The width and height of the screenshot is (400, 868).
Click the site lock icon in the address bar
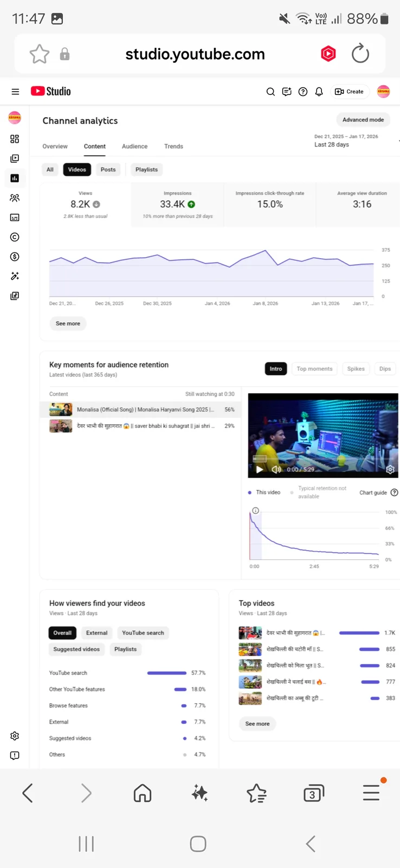[64, 54]
